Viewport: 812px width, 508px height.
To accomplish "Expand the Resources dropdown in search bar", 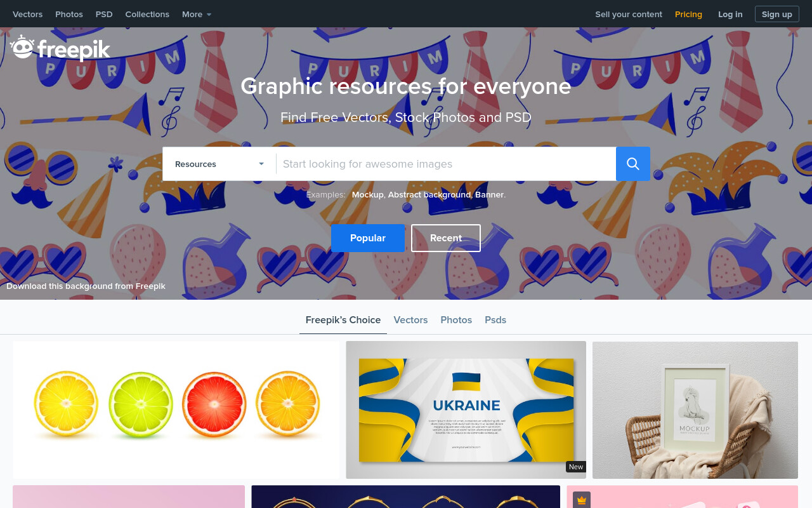I will click(219, 164).
